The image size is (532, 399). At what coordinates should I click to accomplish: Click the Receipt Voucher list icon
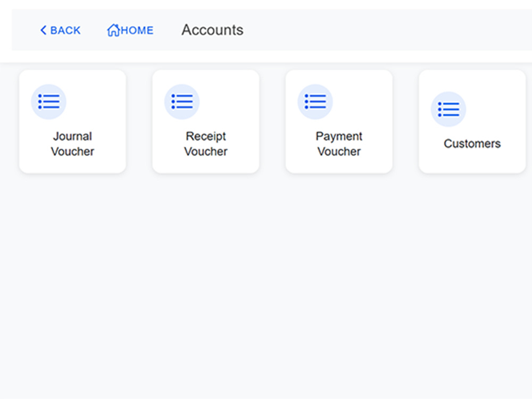(182, 102)
